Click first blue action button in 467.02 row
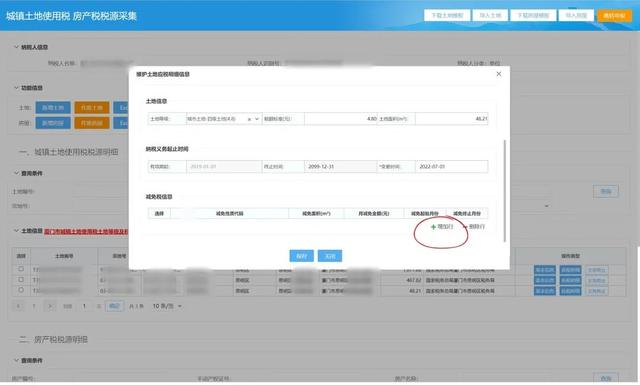 (545, 280)
